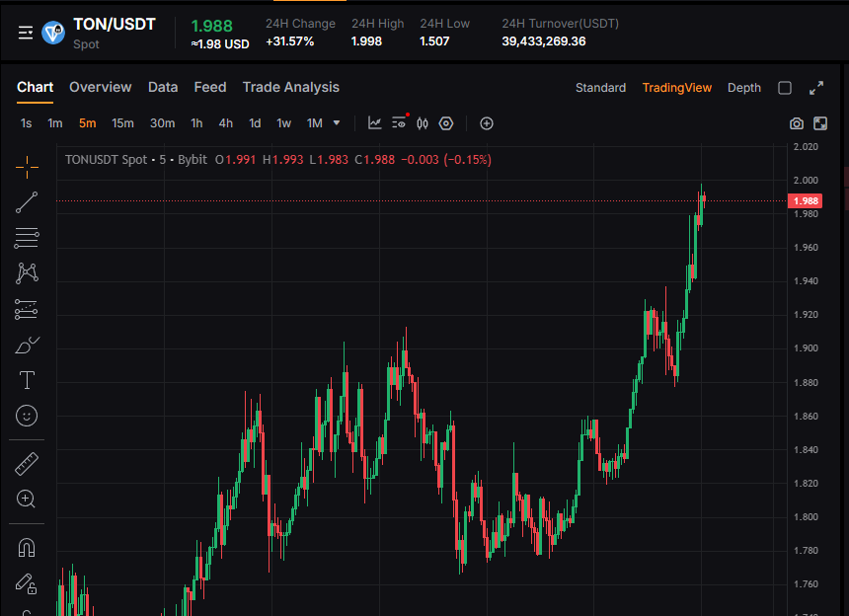Open the indicators chart icon
Screen dimensions: 849x616
coord(375,123)
